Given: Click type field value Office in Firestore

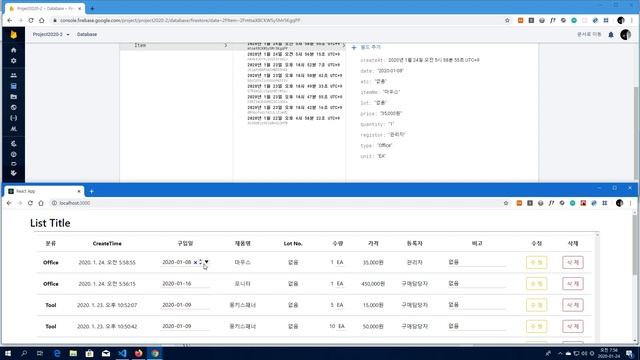Looking at the screenshot, I should click(384, 145).
